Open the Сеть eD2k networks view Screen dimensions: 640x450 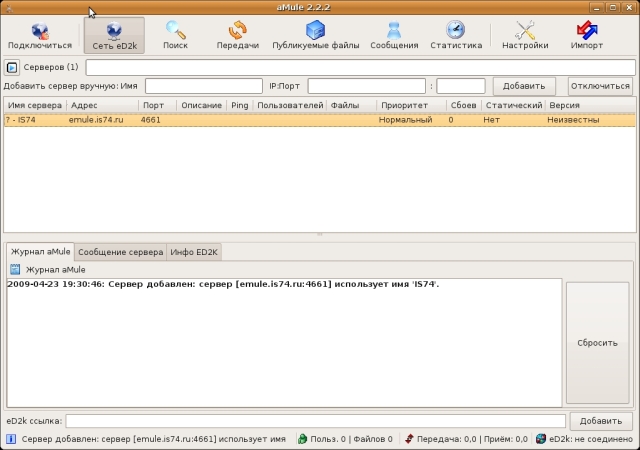pyautogui.click(x=113, y=35)
